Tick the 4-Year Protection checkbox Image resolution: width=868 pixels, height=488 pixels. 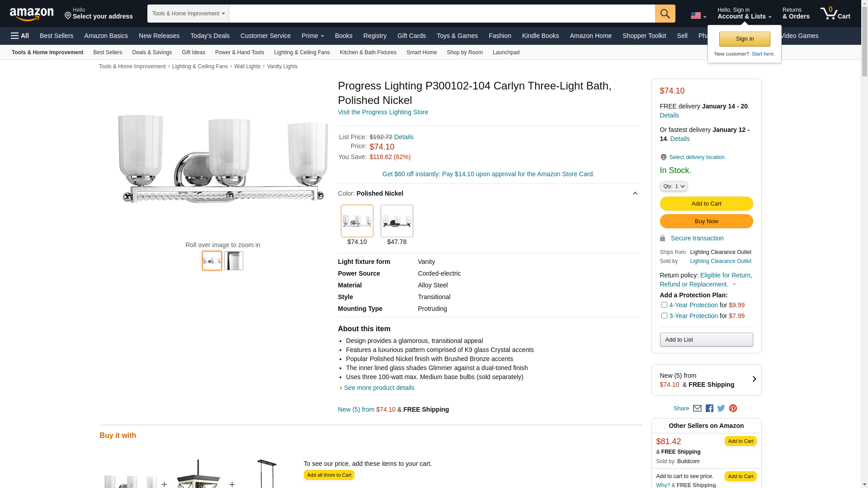664,305
